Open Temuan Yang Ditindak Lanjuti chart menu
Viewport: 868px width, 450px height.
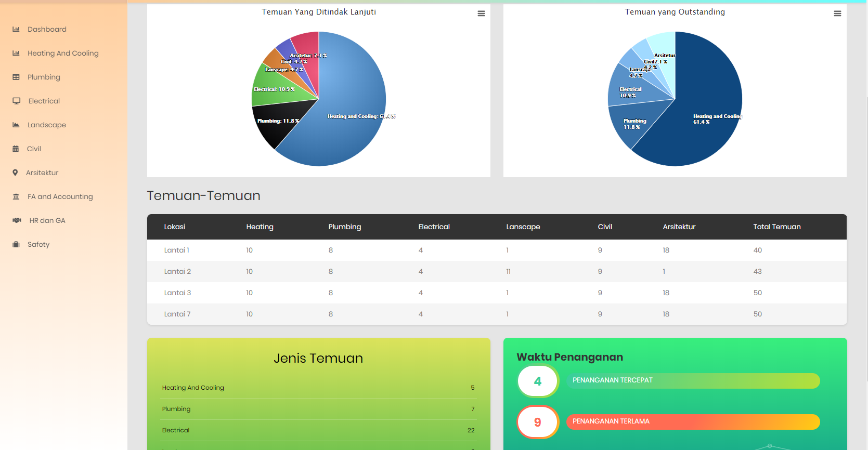point(481,14)
